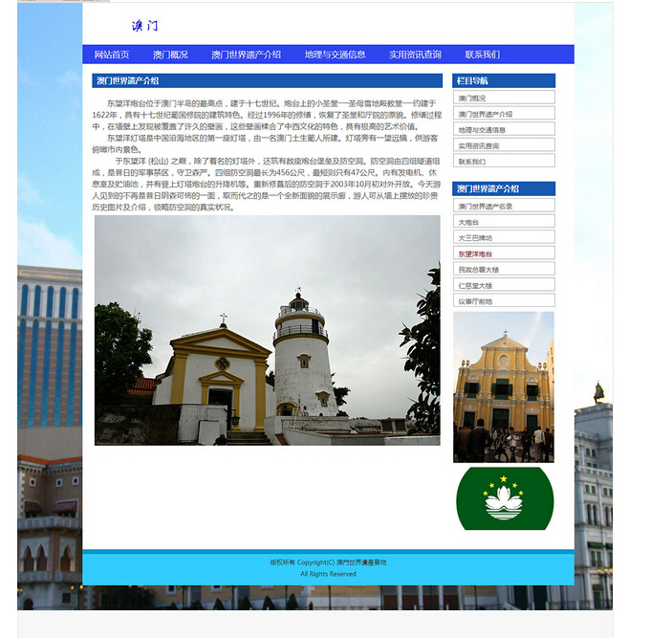
Task: Click the Guia lighthouse main photo
Action: click(x=267, y=330)
